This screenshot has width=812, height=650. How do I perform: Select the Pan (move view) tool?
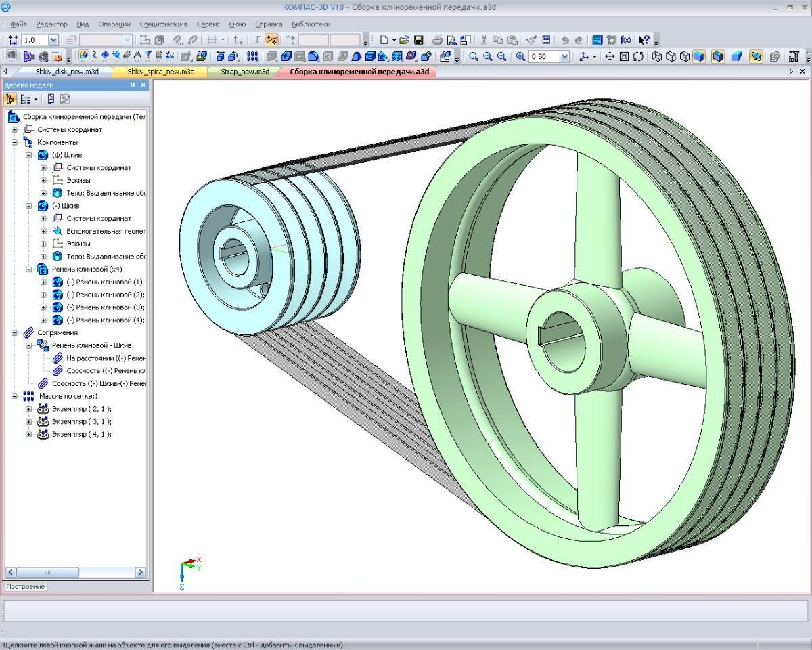[x=609, y=57]
